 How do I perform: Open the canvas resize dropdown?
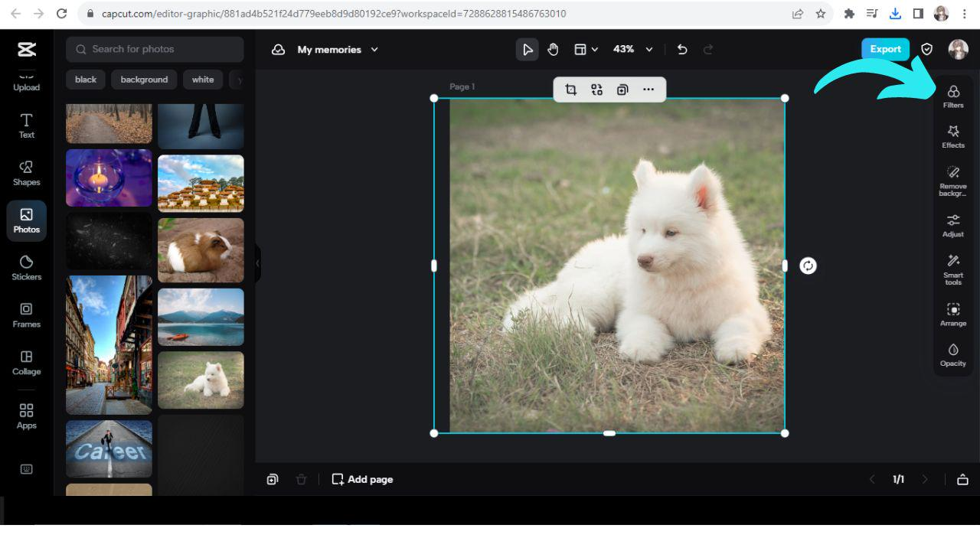pos(586,49)
